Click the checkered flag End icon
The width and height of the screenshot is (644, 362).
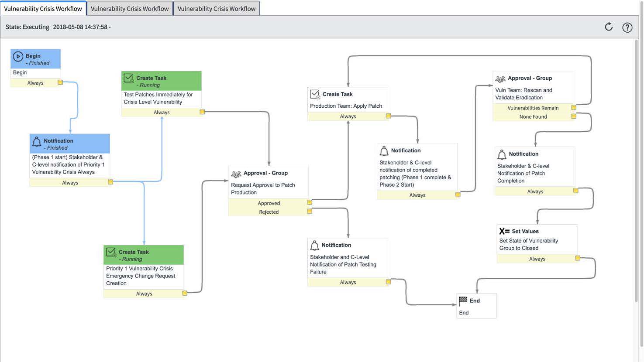[x=463, y=300]
